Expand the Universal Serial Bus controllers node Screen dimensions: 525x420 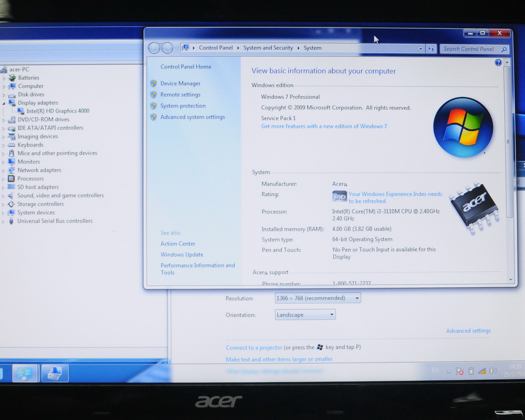3,222
